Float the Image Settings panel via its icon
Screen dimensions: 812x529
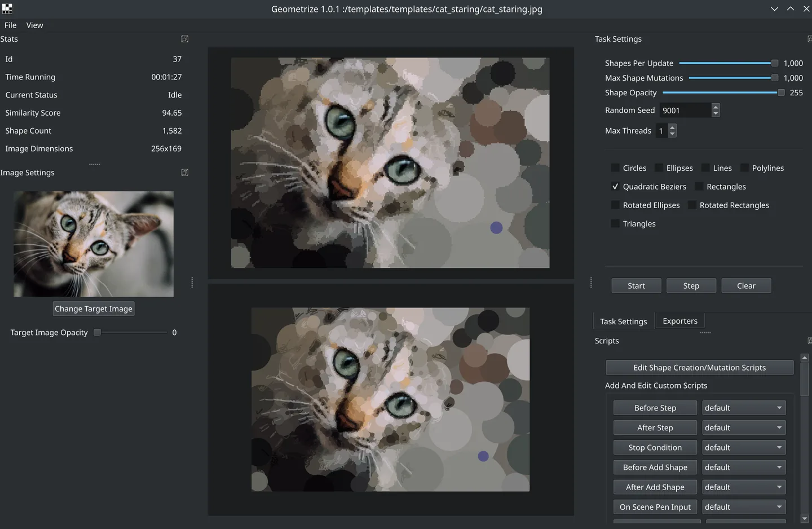tap(184, 173)
